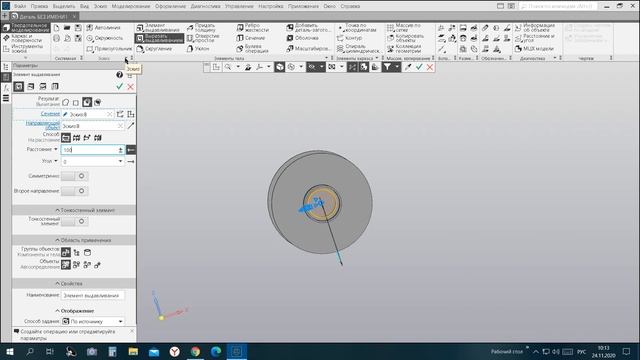Click the filter funnel icon in view toolbar
This screenshot has width=640, height=360.
387,67
